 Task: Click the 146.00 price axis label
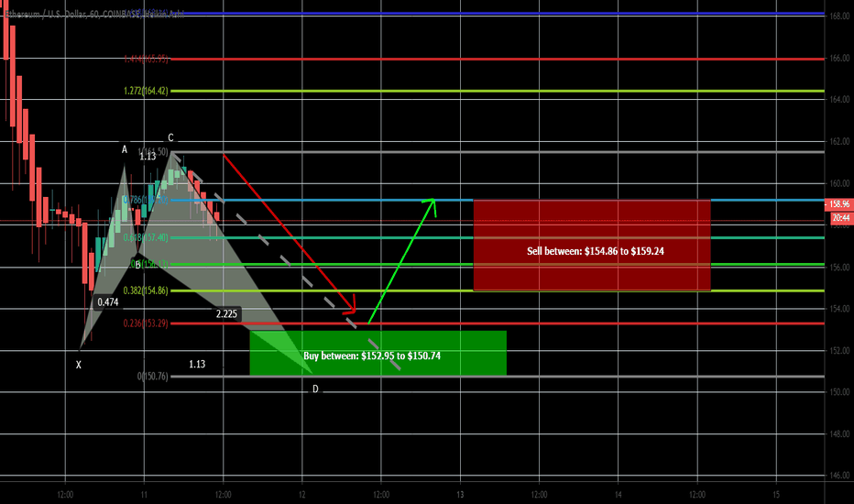coord(839,475)
